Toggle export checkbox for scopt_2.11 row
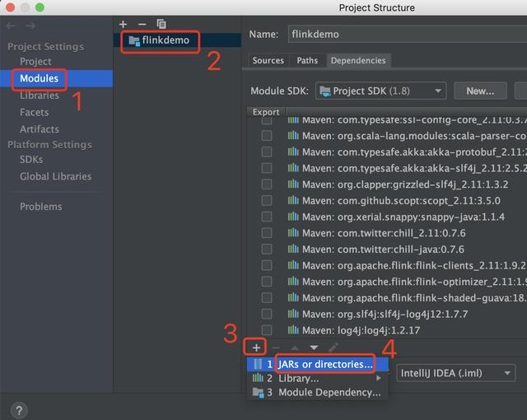527x420 pixels. tap(267, 200)
